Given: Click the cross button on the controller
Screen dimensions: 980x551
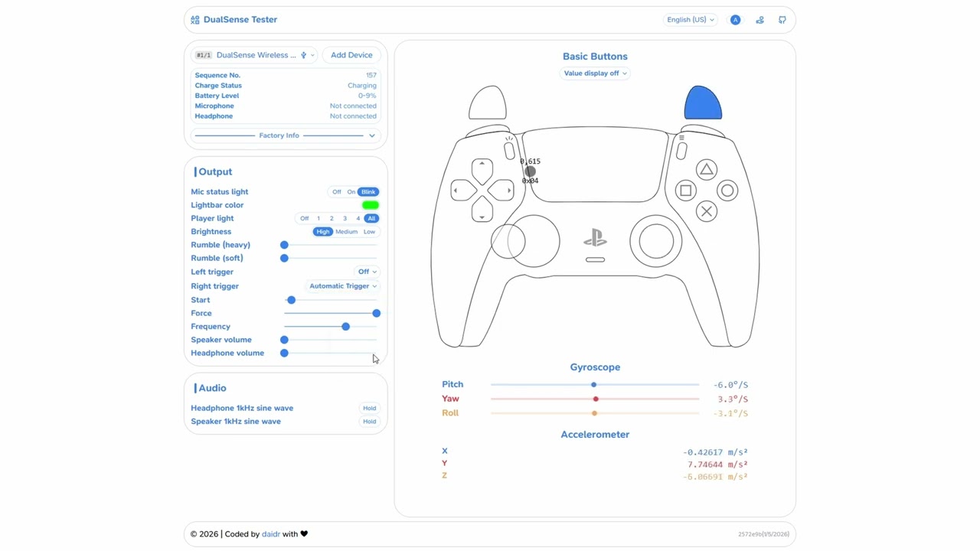Looking at the screenshot, I should [x=706, y=211].
